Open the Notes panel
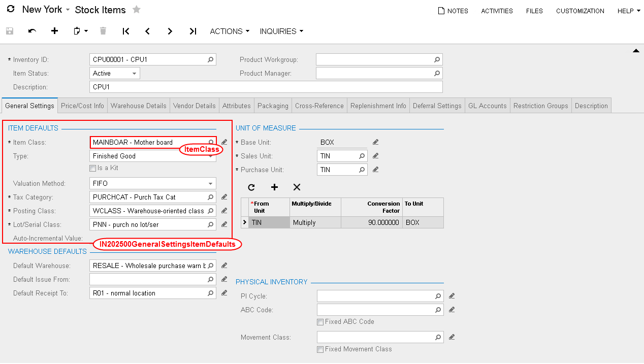This screenshot has width=644, height=364. 453,11
